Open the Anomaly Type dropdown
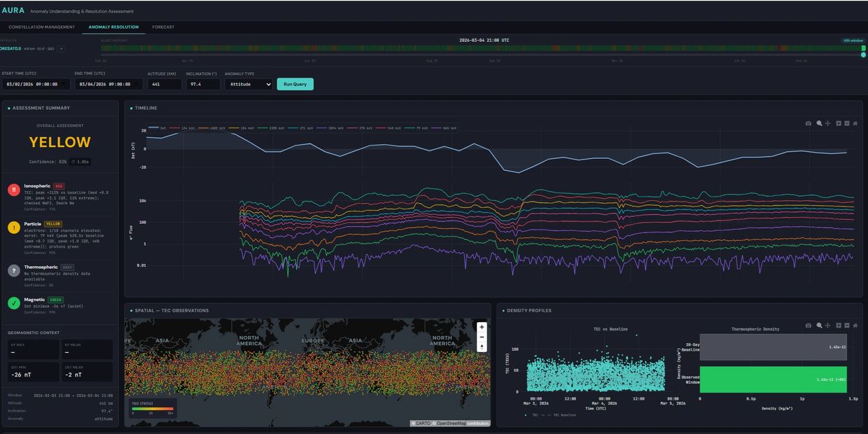Viewport: 868px width, 434px height. coord(248,84)
